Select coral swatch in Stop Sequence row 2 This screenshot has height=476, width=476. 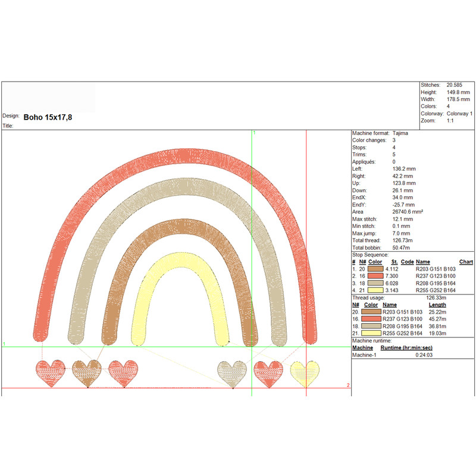point(376,276)
